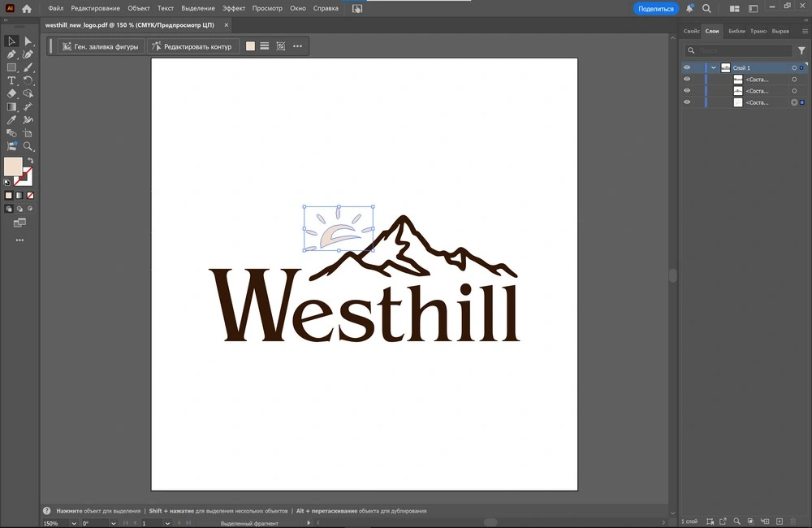This screenshot has width=812, height=528.
Task: Click the layers filter funnel icon
Action: (801, 50)
